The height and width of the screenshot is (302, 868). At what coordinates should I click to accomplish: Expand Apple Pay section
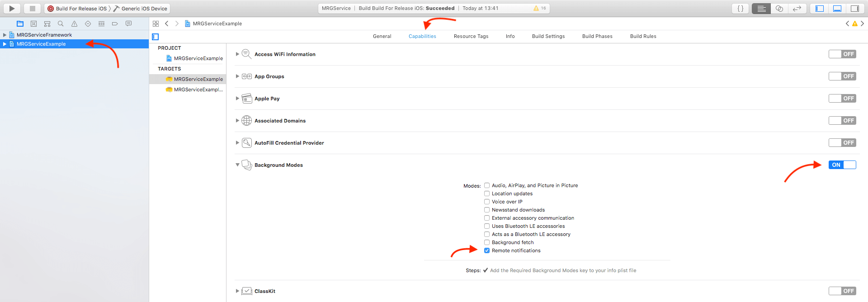[x=237, y=99]
